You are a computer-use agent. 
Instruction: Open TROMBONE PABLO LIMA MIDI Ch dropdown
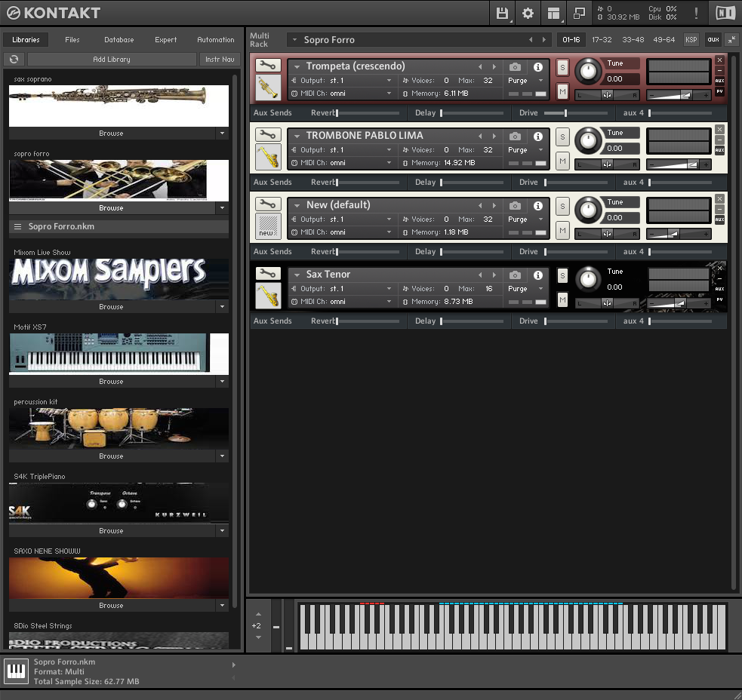click(342, 163)
